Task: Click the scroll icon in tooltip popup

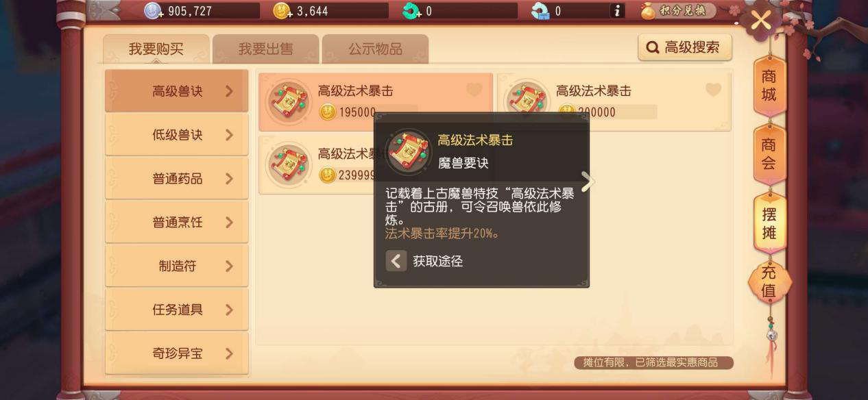Action: pyautogui.click(x=409, y=151)
